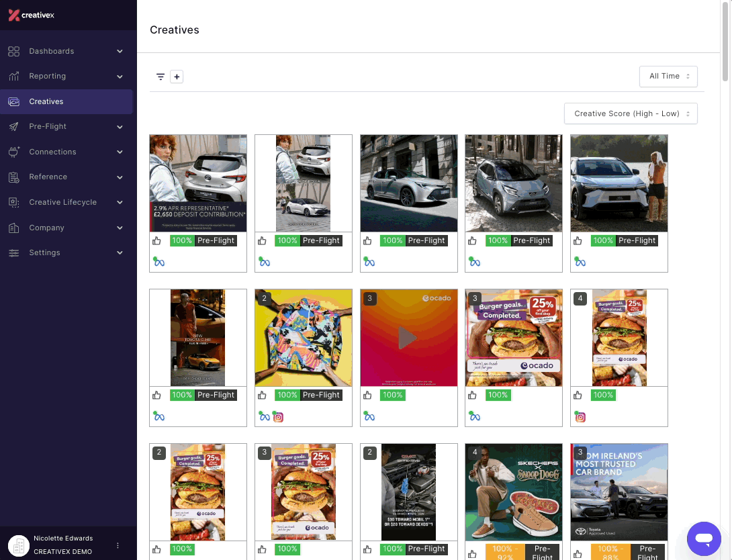Click version badge 2 on hoodie creative
Viewport: 732px width, 560px height.
(x=264, y=299)
